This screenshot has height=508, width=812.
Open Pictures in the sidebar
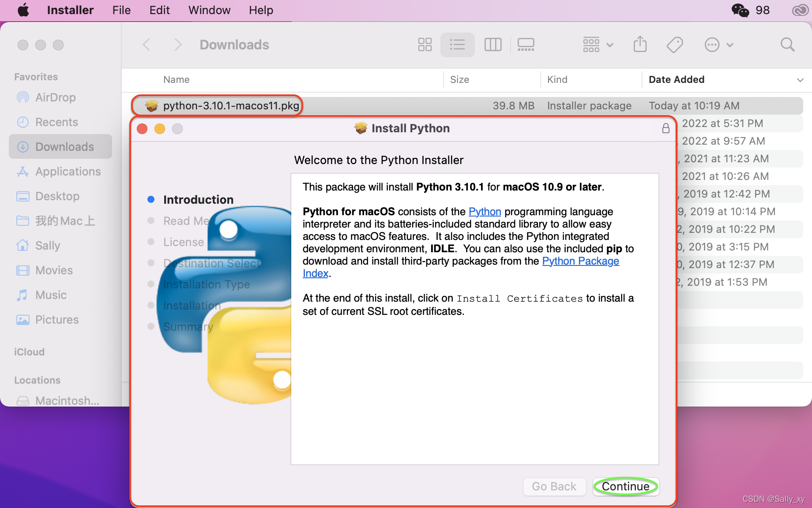pos(57,320)
